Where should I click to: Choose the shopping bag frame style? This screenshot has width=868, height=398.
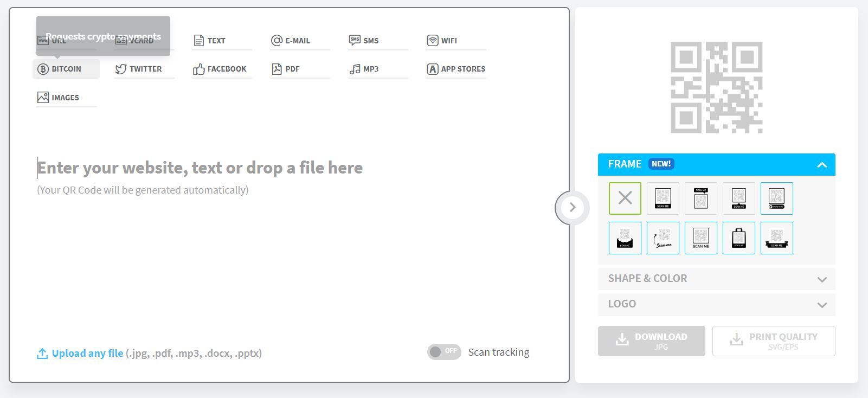point(738,238)
